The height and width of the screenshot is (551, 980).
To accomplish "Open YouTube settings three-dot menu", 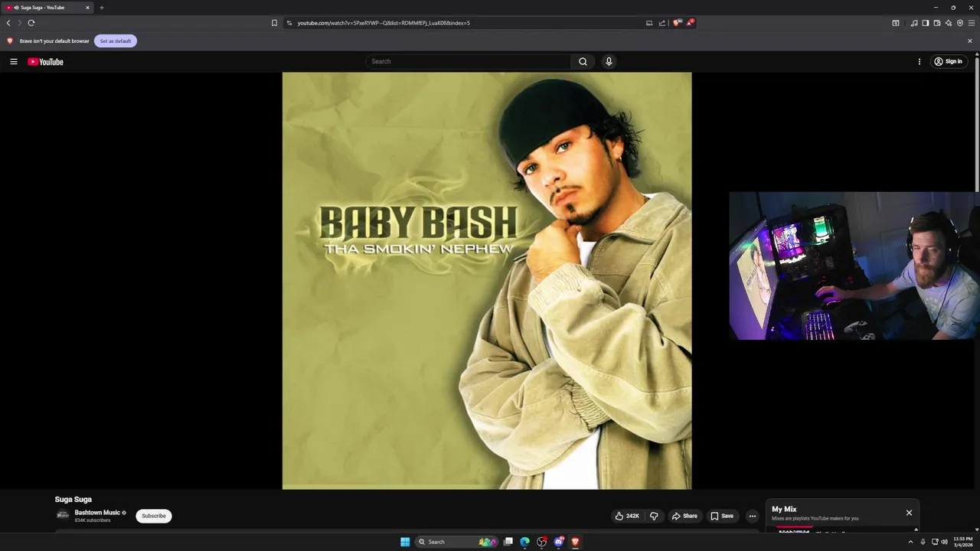I will 920,61.
